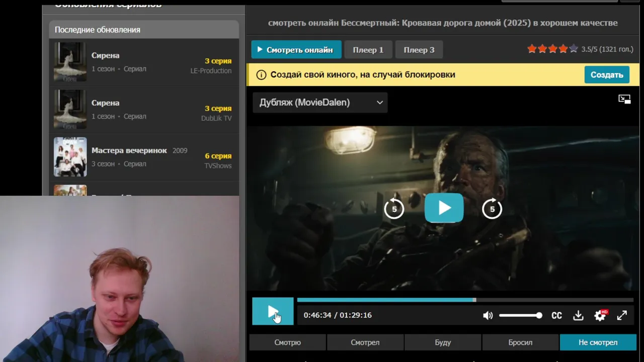Rate the movie with the fifth star
Viewport: 644px width, 362px height.
(574, 49)
